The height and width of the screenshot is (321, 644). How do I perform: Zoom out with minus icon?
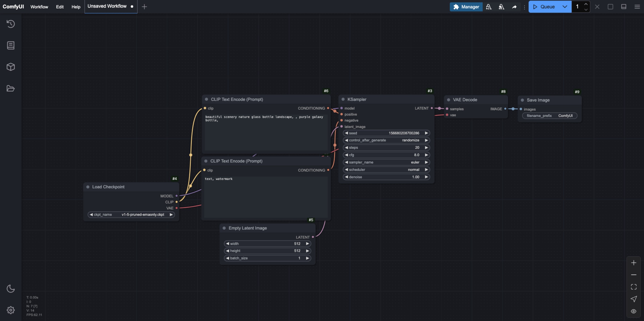tap(633, 275)
